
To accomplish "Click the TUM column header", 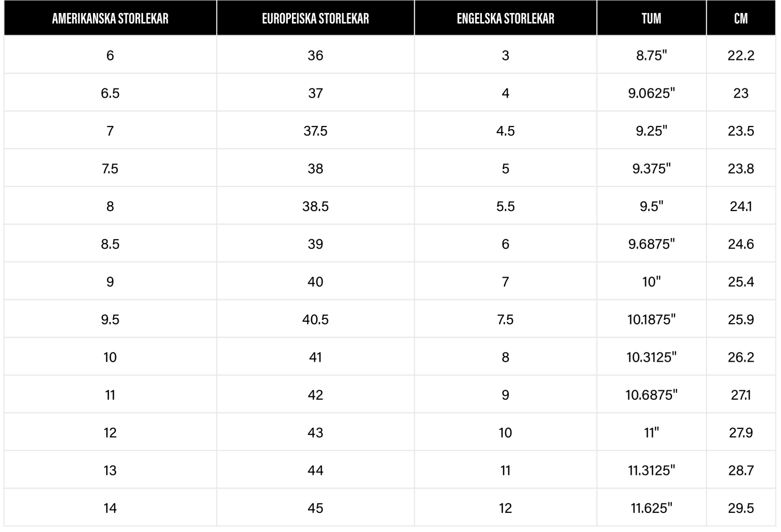I will pos(651,18).
